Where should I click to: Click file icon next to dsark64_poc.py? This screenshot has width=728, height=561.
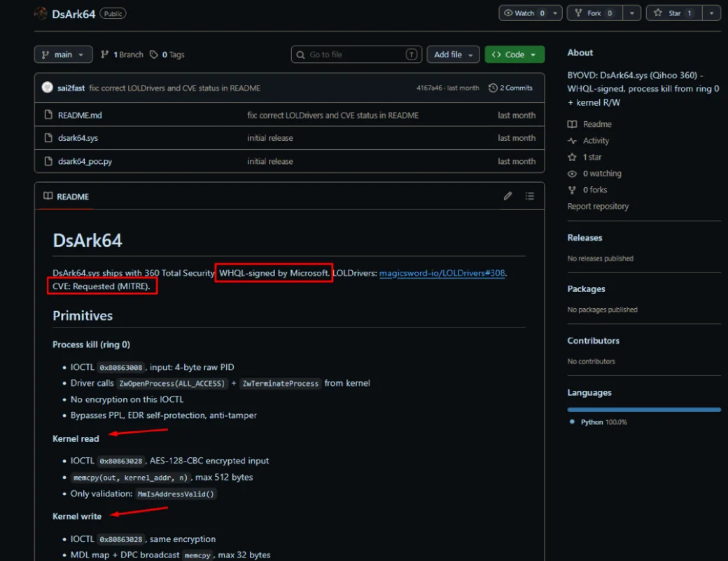pos(48,161)
